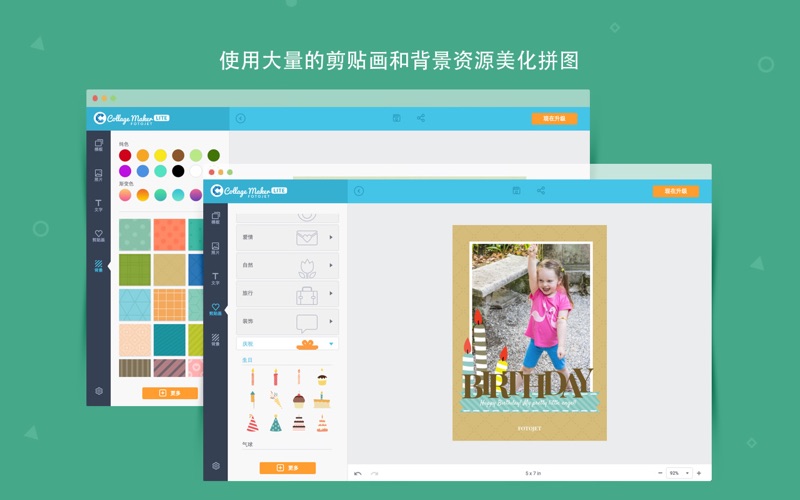Click the 更多 more button in back window
The width and height of the screenshot is (800, 500).
click(170, 393)
